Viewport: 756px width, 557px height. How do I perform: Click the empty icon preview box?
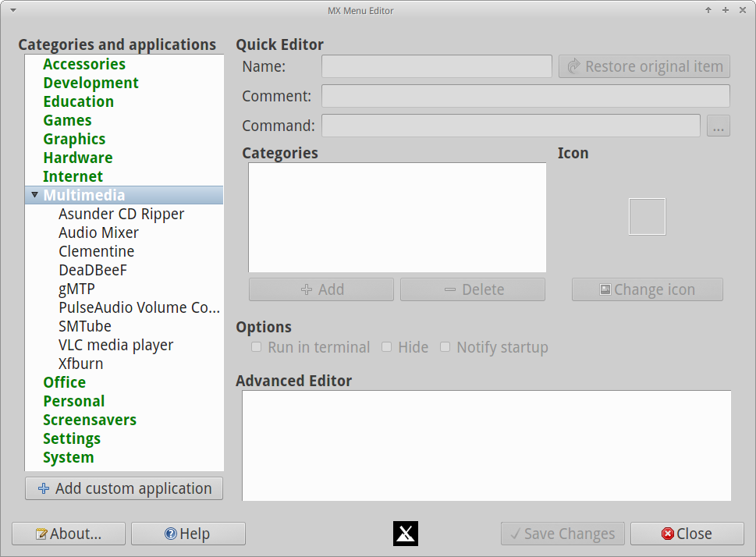point(647,217)
